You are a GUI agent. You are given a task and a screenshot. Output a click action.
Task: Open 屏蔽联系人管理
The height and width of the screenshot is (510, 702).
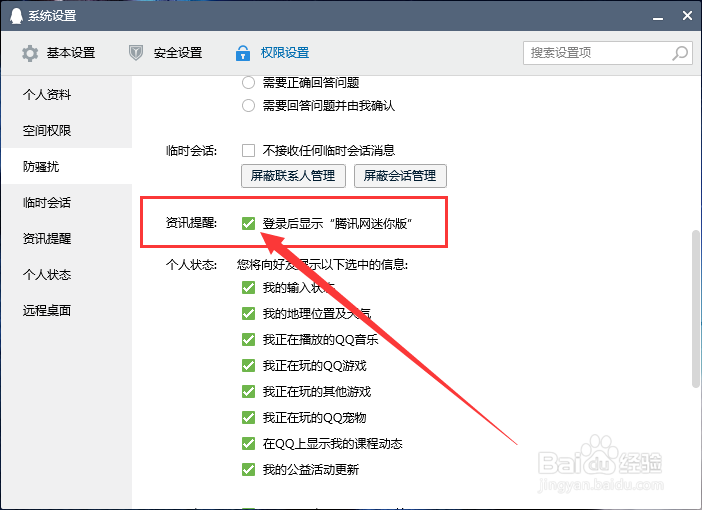click(x=293, y=176)
